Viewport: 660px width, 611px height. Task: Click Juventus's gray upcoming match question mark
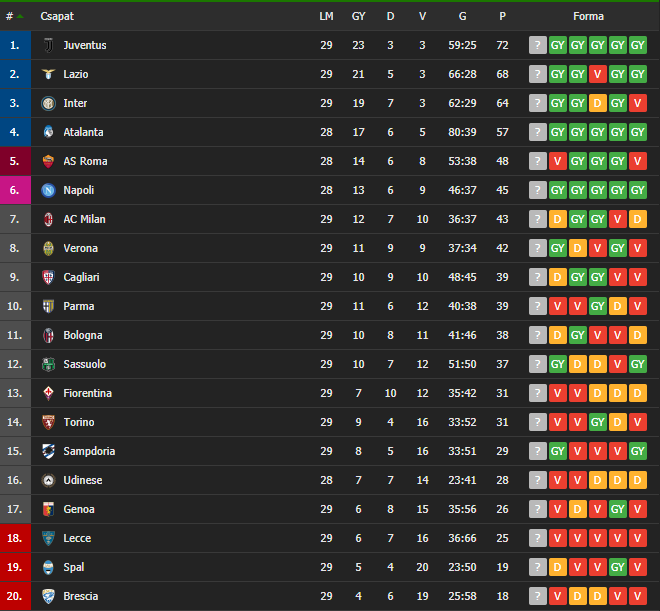tap(538, 45)
